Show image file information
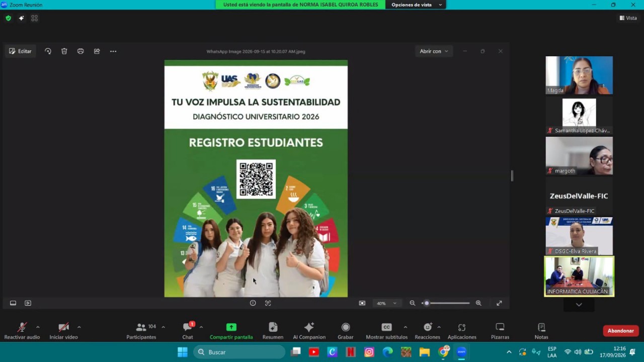The height and width of the screenshot is (362, 644). click(x=253, y=303)
